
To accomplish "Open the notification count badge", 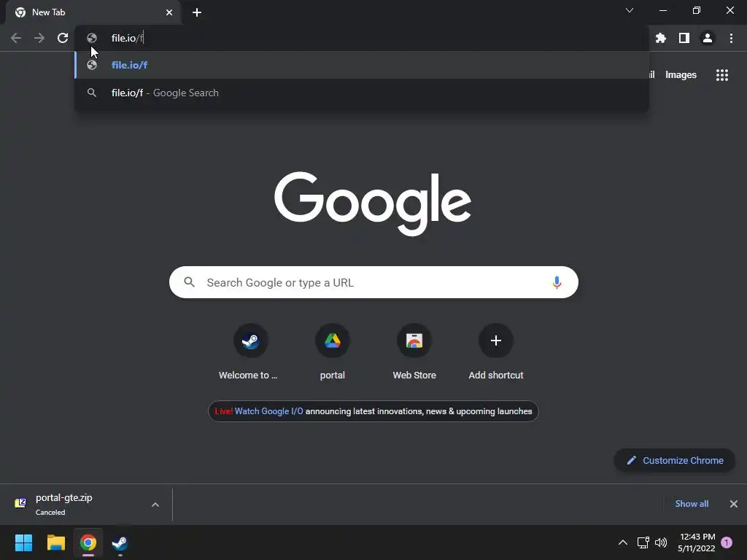I will pos(727,542).
